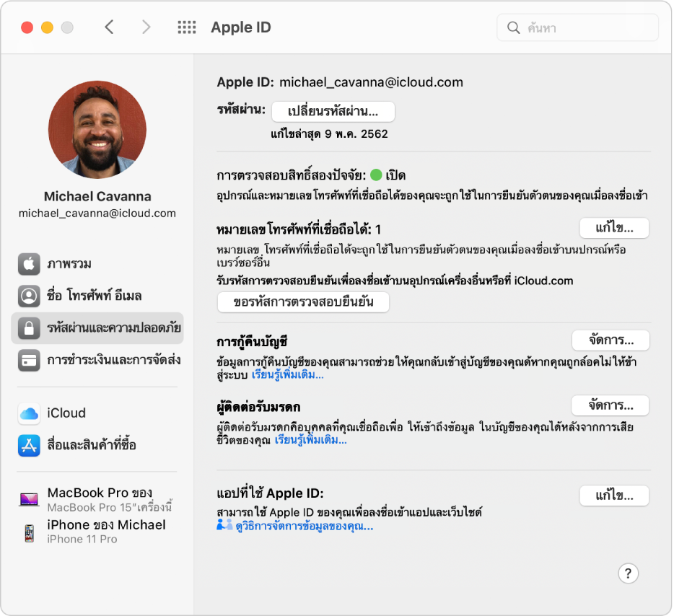Open the ภาพรวม sidebar item
674x616 pixels.
click(x=97, y=264)
